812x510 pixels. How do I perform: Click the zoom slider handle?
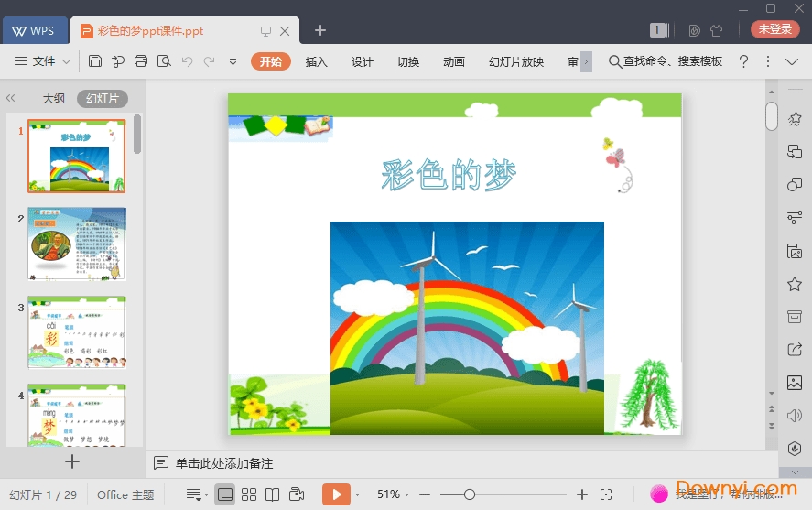(x=470, y=495)
